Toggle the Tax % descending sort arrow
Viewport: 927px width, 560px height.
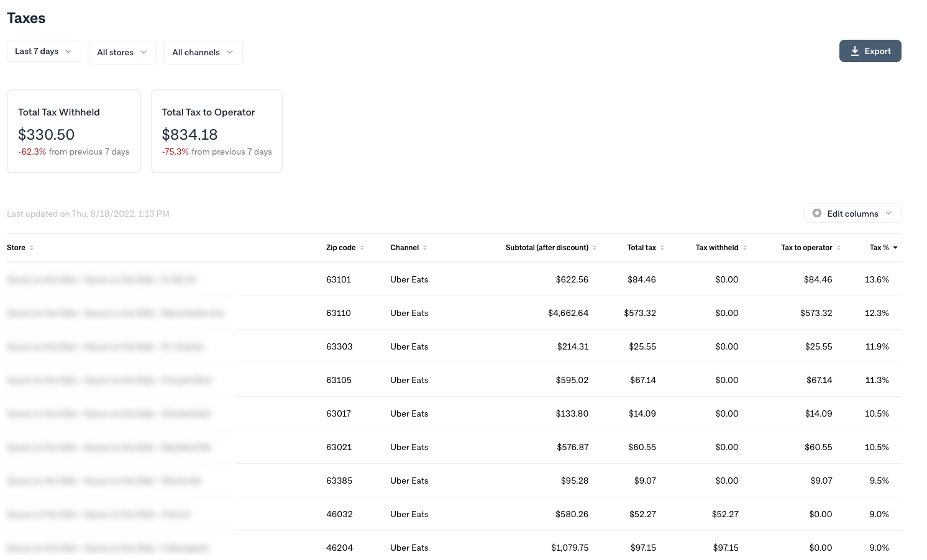pos(895,248)
